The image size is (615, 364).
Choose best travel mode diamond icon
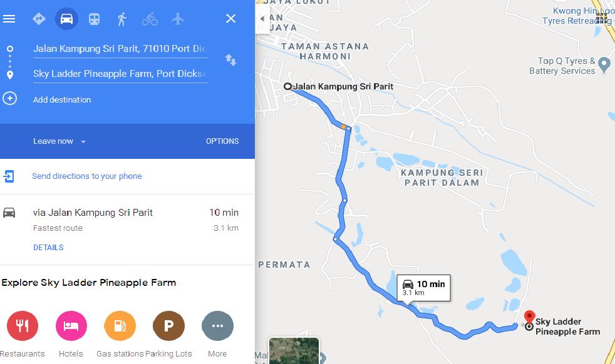point(39,19)
